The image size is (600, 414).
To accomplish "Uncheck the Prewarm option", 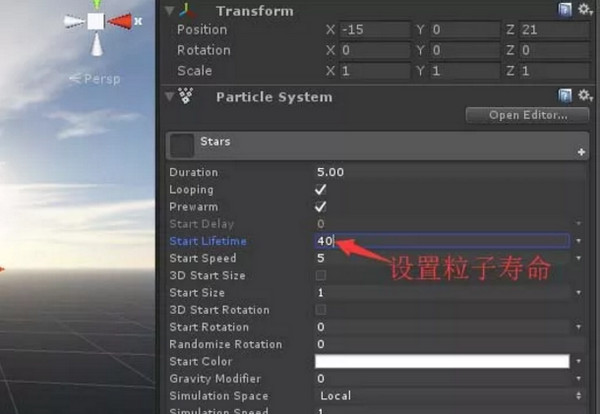I will point(321,207).
